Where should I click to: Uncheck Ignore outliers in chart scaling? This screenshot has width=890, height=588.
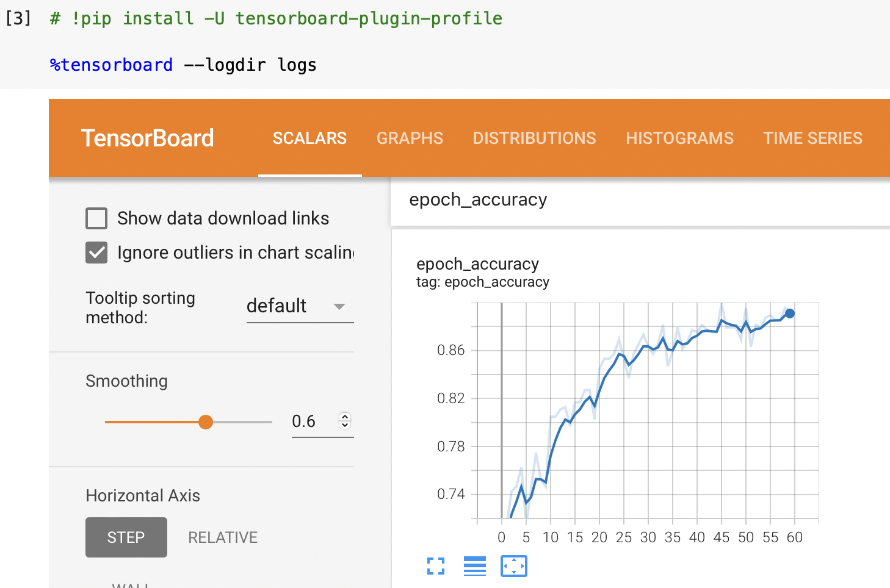point(96,252)
